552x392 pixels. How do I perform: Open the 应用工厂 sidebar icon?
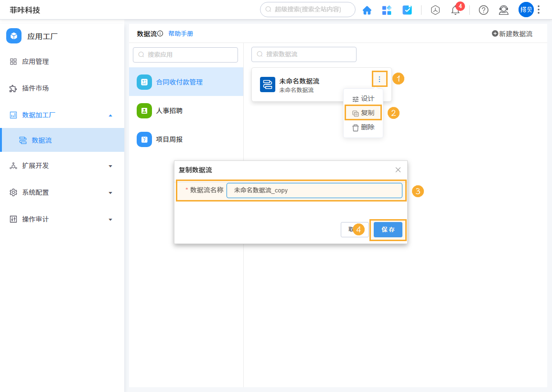coord(14,35)
